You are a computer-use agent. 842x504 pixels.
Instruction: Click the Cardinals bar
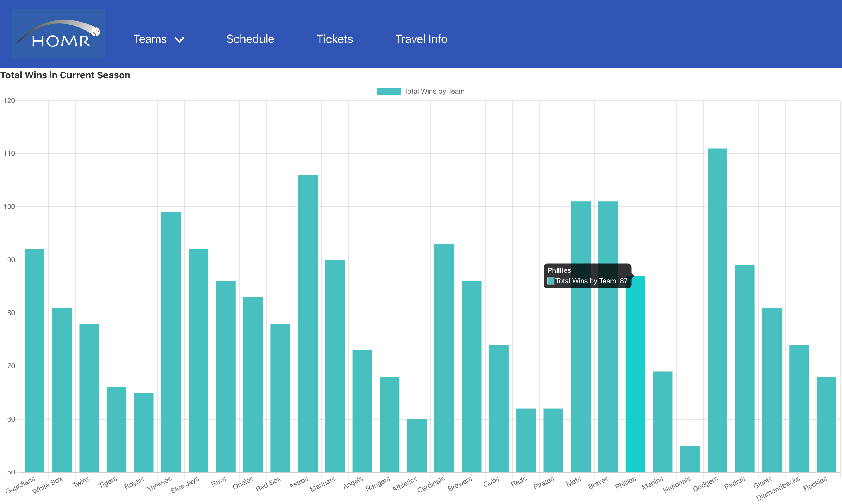(444, 358)
